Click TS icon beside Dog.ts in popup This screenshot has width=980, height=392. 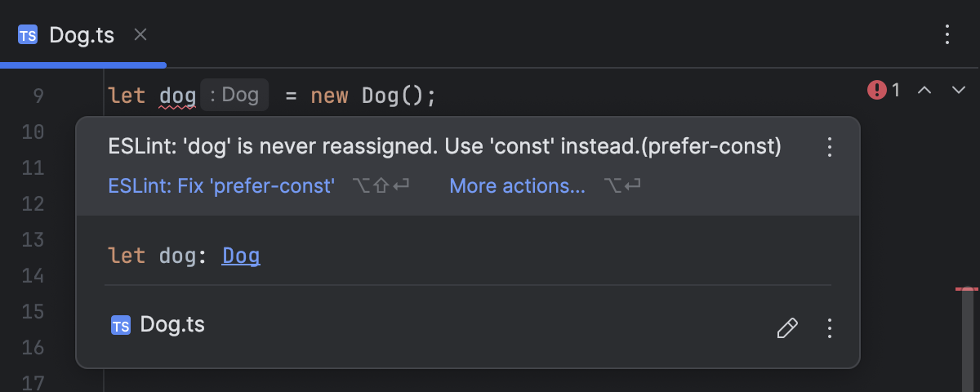[121, 326]
